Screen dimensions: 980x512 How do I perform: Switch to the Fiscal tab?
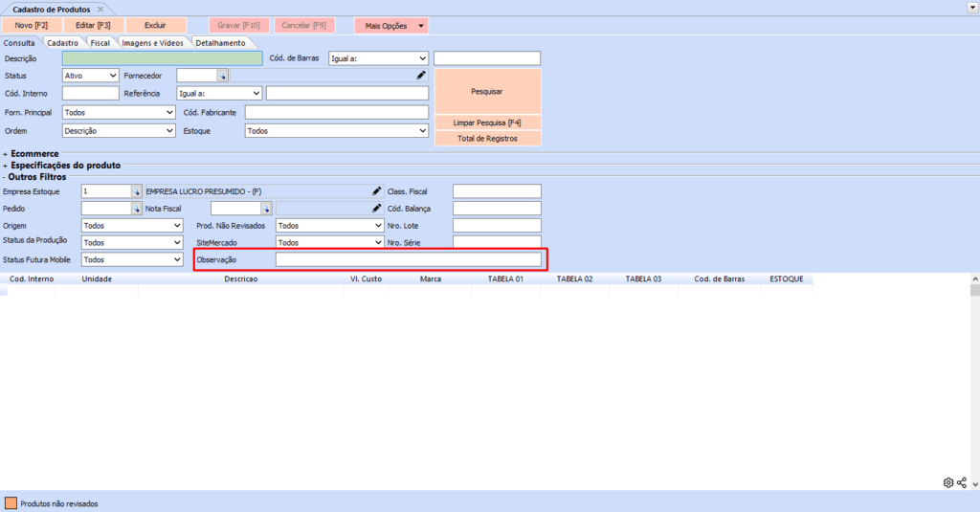coord(100,43)
